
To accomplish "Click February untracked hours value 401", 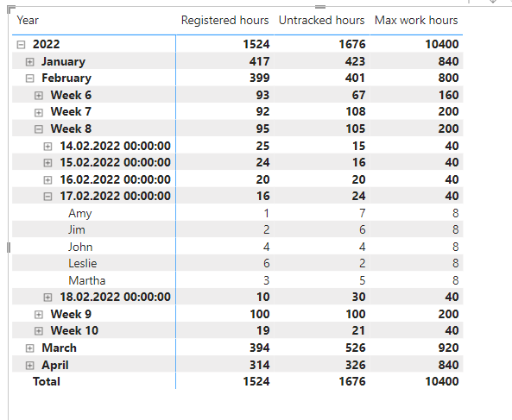I will tap(355, 78).
